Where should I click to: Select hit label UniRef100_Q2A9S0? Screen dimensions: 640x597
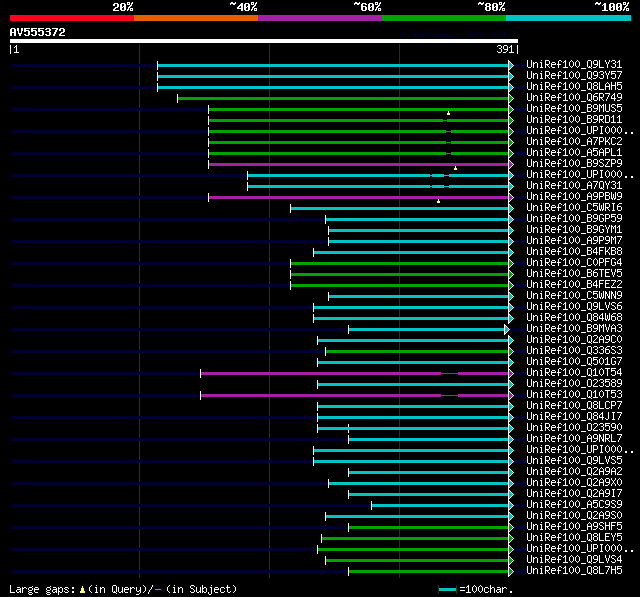click(574, 516)
